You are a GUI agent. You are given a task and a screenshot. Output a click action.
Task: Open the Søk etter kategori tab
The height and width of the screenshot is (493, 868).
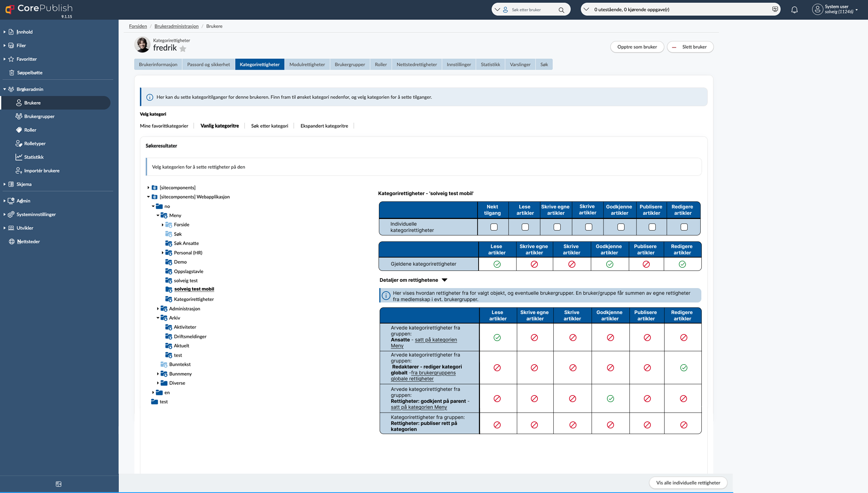pyautogui.click(x=269, y=126)
